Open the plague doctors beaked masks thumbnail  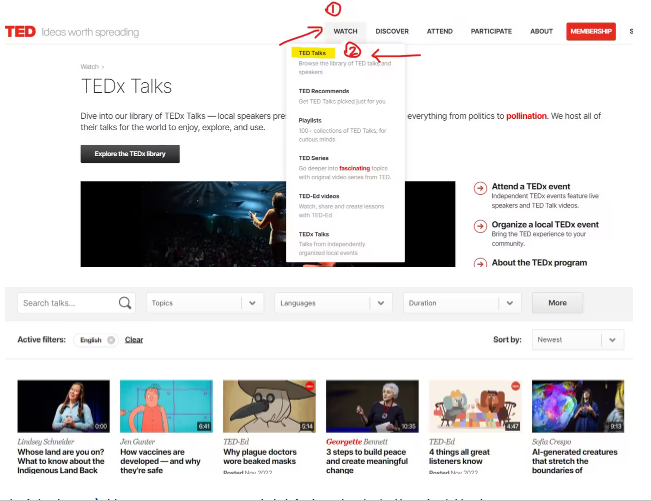point(267,405)
